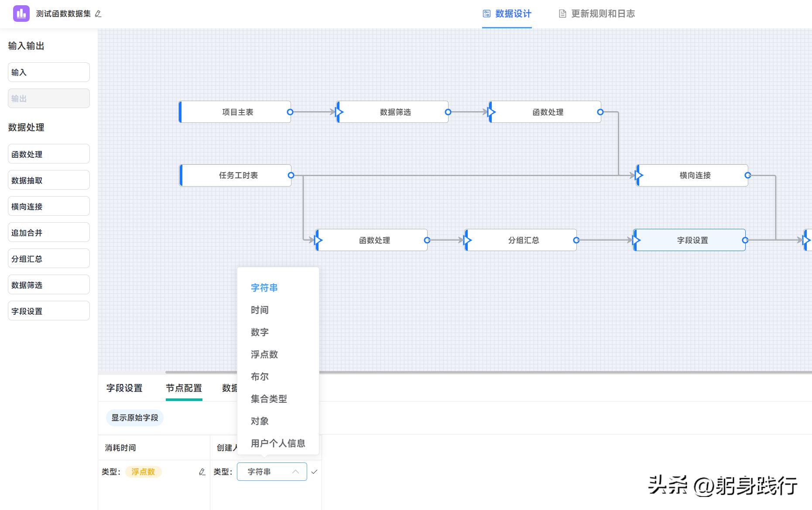Edit dataset name with pencil icon
The width and height of the screenshot is (812, 510).
pyautogui.click(x=98, y=14)
